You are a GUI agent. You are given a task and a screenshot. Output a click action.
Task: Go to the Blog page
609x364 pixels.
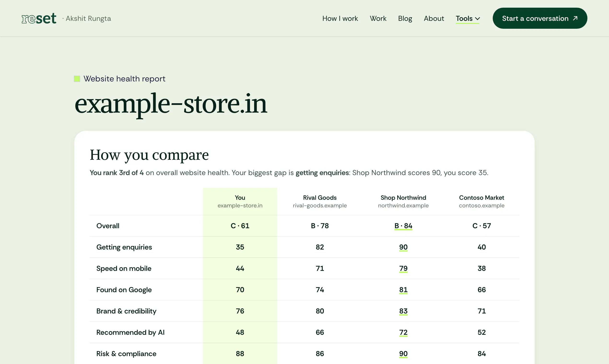(405, 18)
